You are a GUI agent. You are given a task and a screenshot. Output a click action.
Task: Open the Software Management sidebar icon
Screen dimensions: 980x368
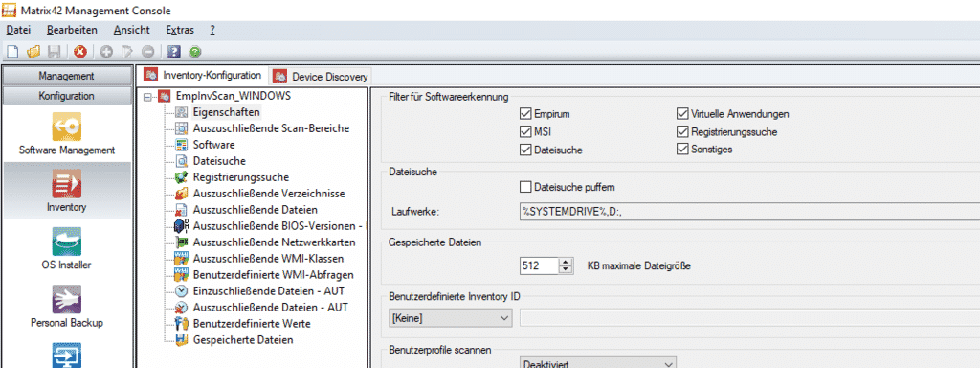tap(67, 127)
